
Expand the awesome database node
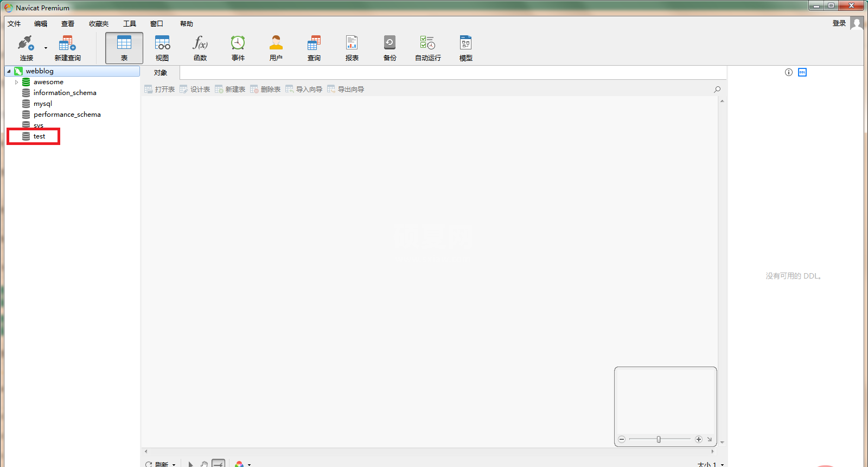coord(16,82)
